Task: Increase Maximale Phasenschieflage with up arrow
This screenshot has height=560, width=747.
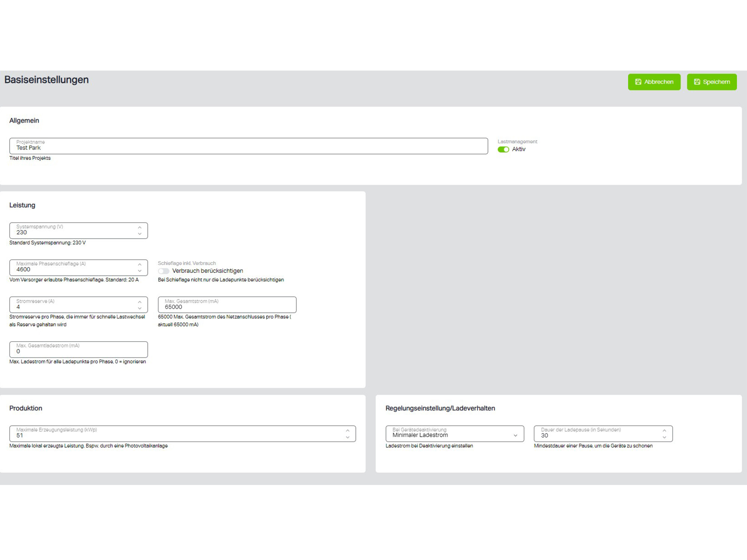Action: (x=140, y=264)
